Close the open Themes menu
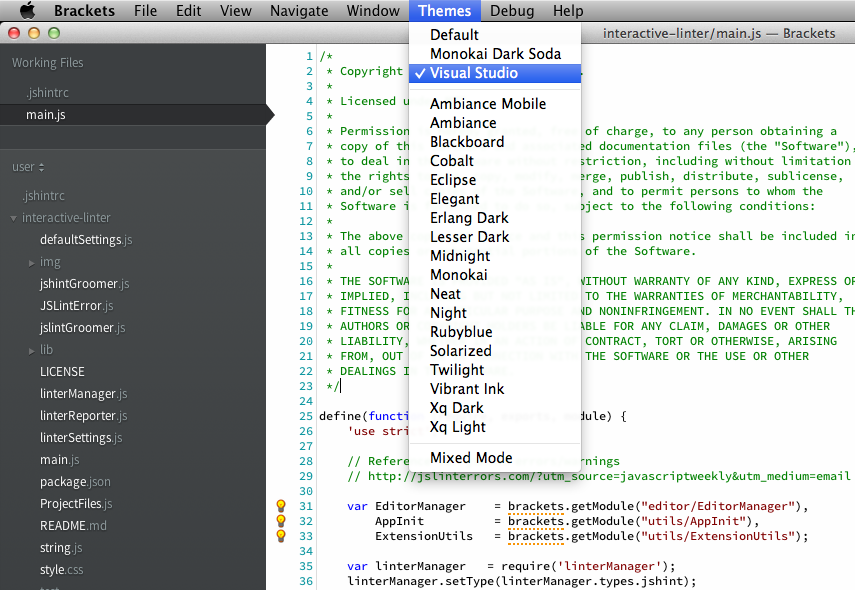Image resolution: width=855 pixels, height=590 pixels. (x=444, y=11)
